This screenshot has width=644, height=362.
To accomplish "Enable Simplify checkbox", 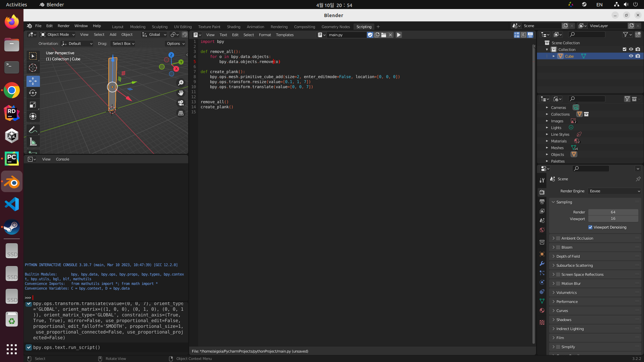I will (558, 347).
